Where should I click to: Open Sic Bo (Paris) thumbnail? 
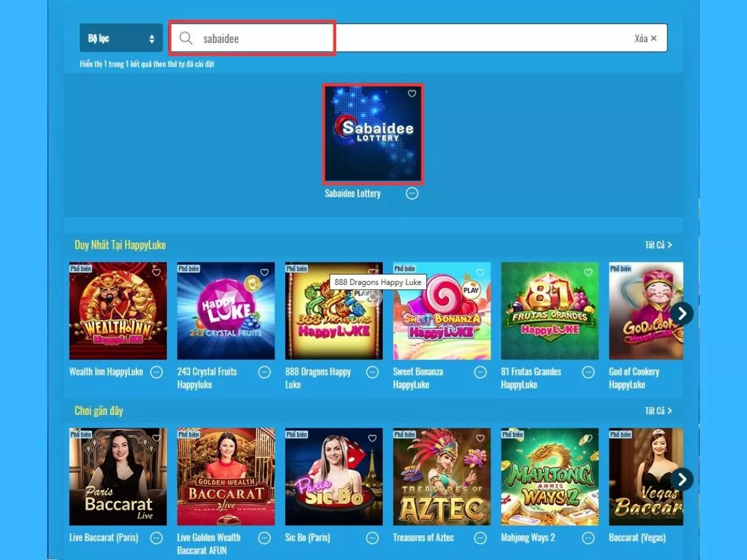click(334, 477)
